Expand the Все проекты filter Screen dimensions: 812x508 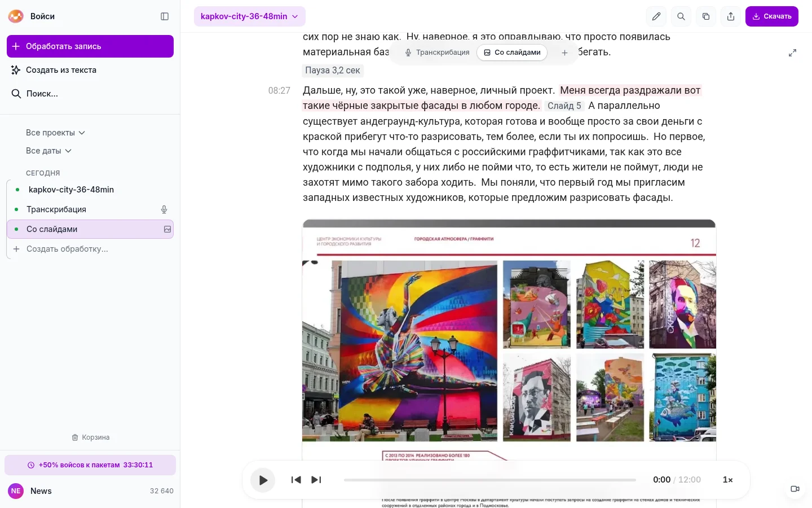click(55, 133)
